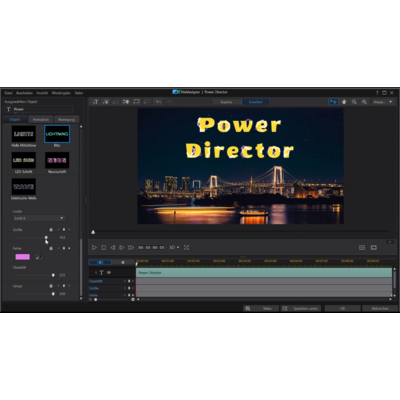This screenshot has height=400, width=400.
Task: Toggle the Größe keyframe diamond in panel
Action: [64, 230]
